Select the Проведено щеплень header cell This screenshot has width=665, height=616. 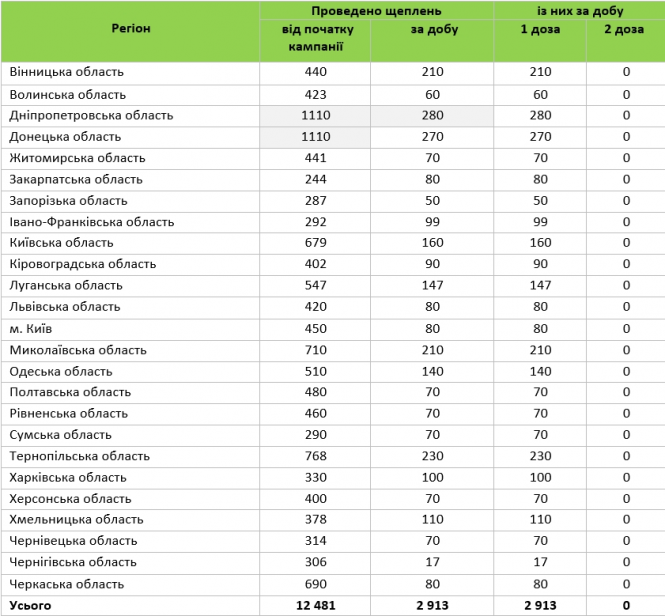(x=376, y=11)
